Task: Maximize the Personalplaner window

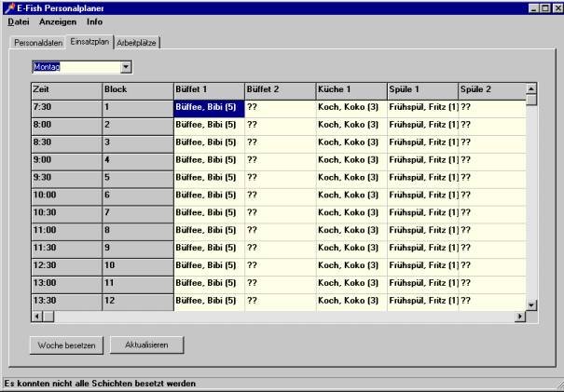Action: point(543,7)
